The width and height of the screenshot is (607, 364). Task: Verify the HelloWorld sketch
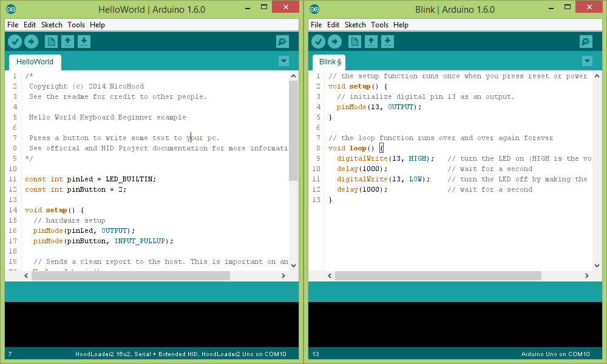click(15, 41)
